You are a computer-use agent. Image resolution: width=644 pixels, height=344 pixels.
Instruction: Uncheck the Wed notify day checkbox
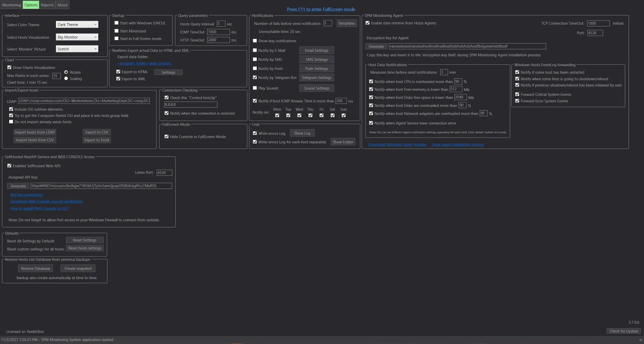click(x=299, y=115)
